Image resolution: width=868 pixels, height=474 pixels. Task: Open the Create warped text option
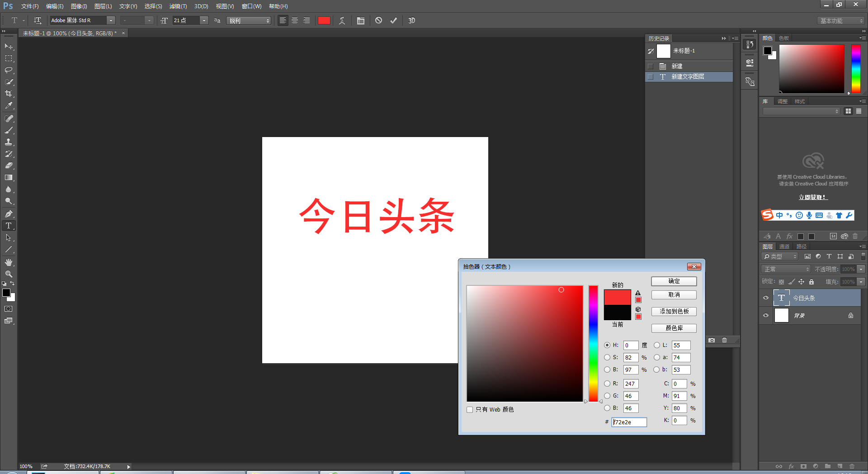coord(342,20)
